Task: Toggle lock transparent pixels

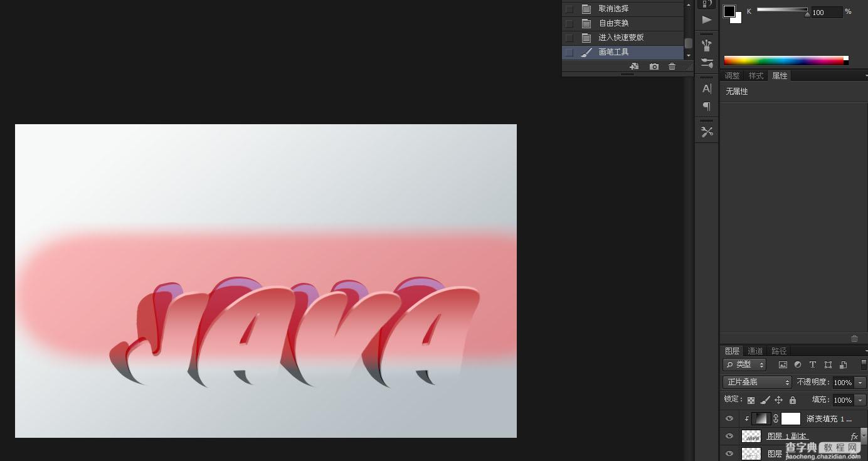Action: click(x=751, y=400)
